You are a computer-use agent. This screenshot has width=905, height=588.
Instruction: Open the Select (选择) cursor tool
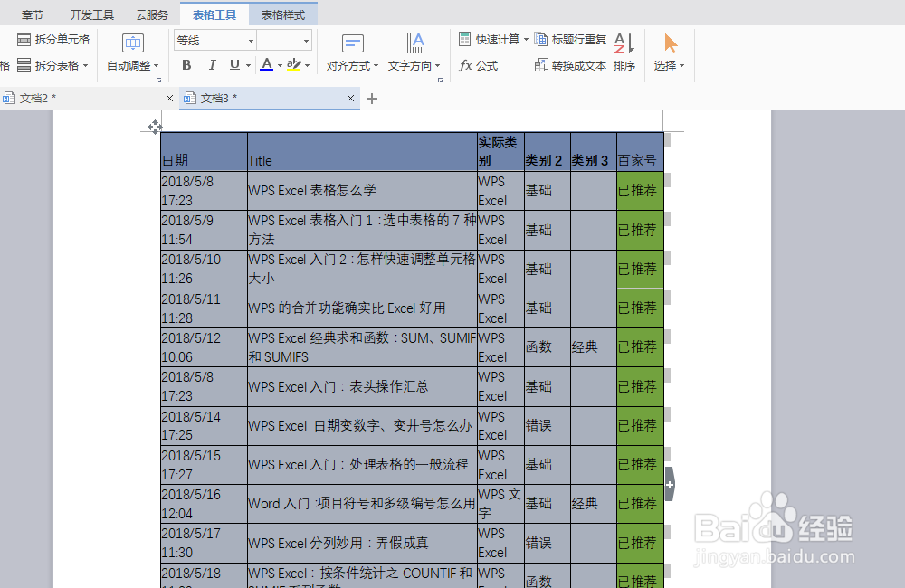pos(669,53)
